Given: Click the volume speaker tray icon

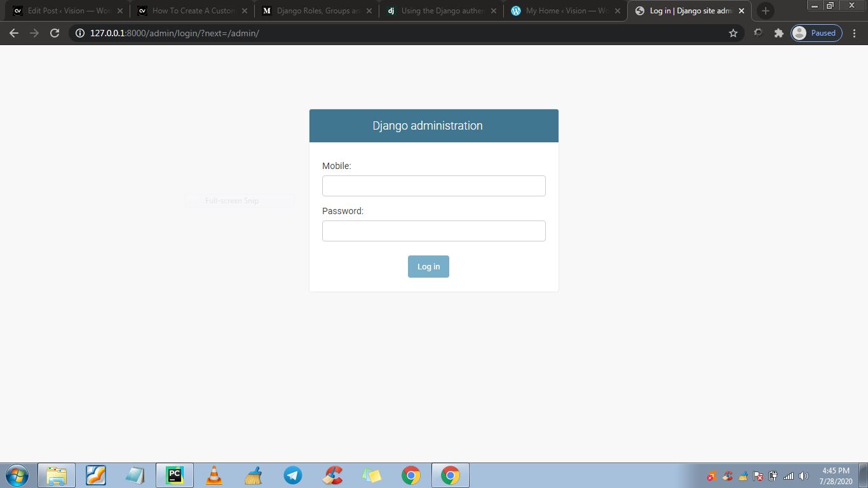Looking at the screenshot, I should tap(804, 476).
